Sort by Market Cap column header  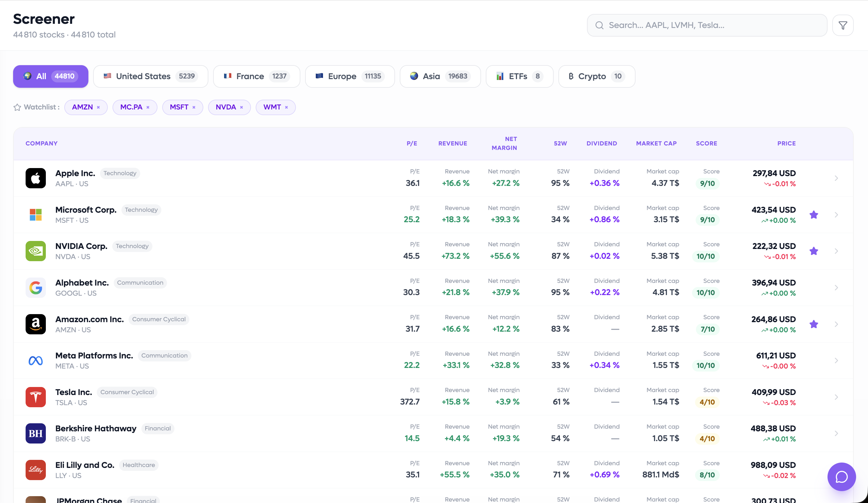(656, 143)
